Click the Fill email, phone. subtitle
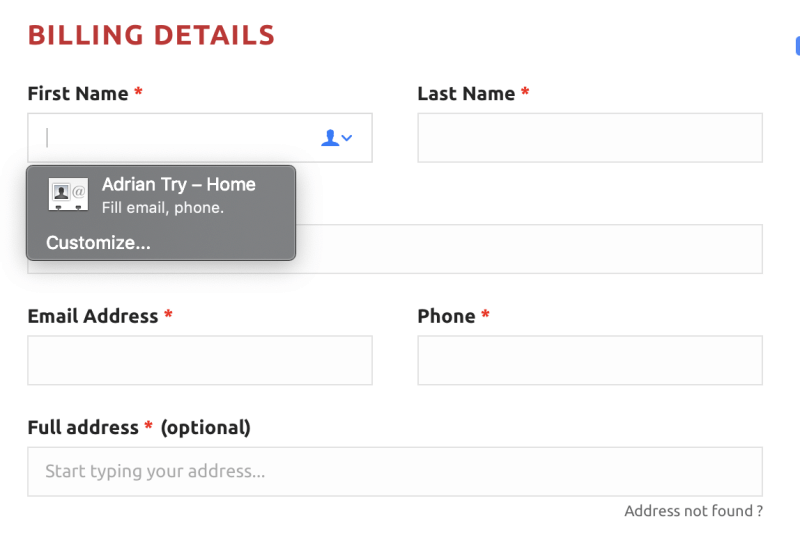800x544 pixels. (163, 208)
